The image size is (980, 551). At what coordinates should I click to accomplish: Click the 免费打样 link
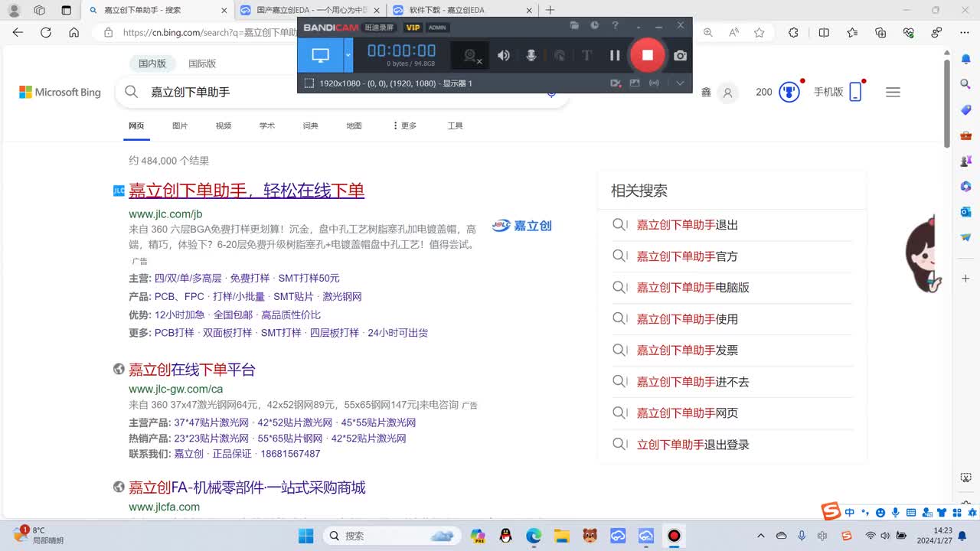coord(250,278)
